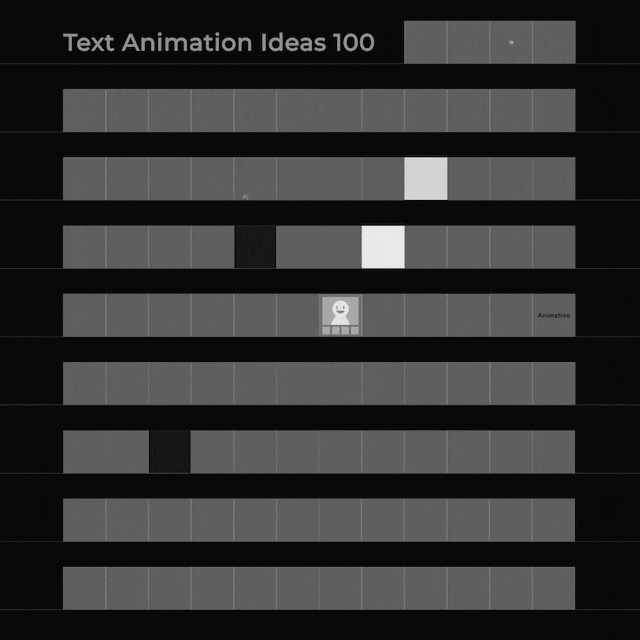Screen dimensions: 640x640
Task: Select the tile just right of the smiley tile
Action: (x=383, y=315)
